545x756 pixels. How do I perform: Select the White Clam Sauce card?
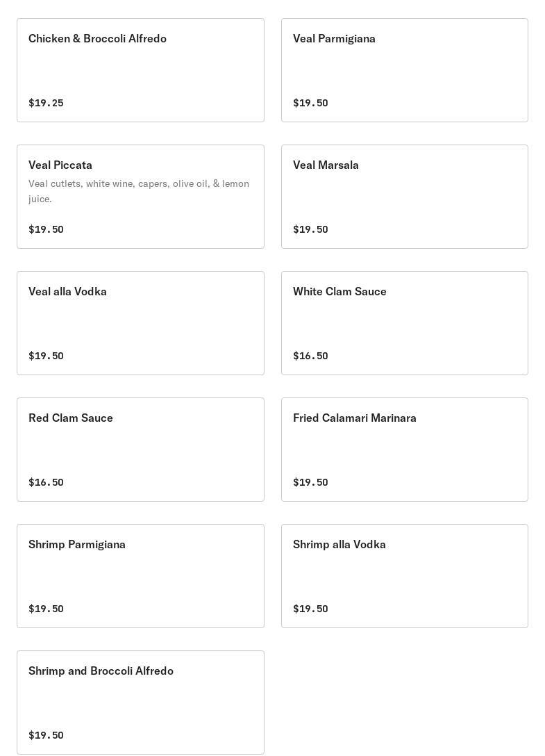[404, 323]
